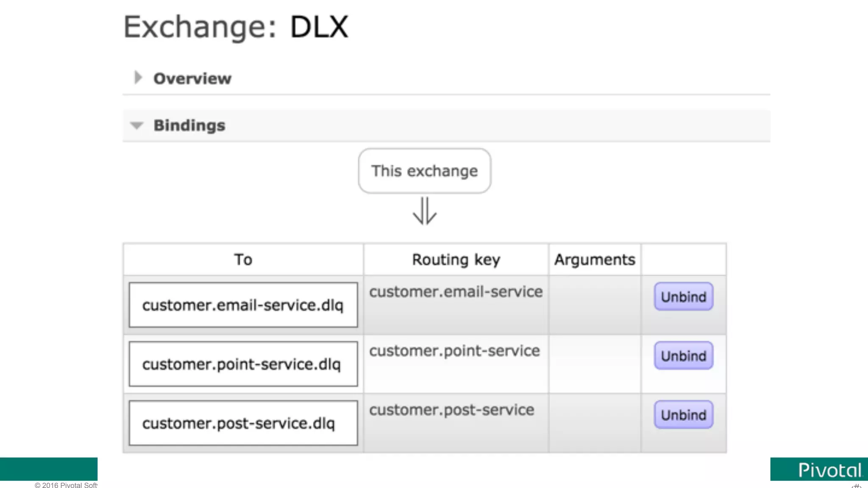Click the Bindings section heading

189,125
